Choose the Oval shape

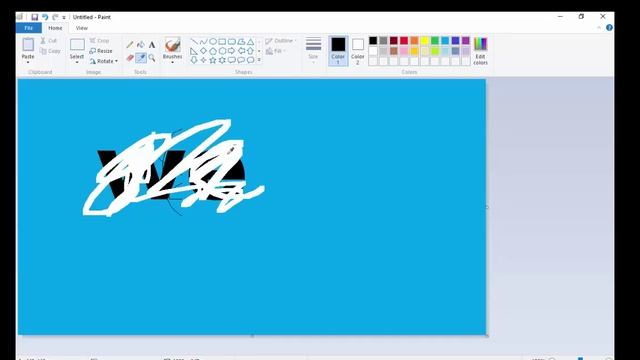coord(213,42)
